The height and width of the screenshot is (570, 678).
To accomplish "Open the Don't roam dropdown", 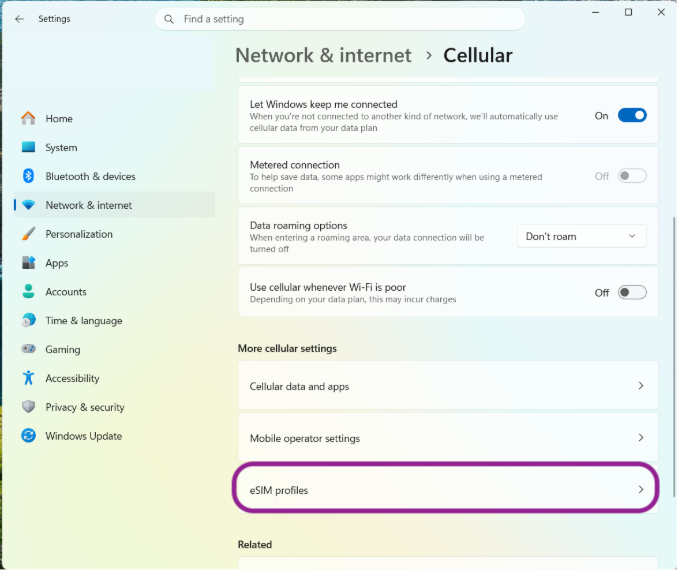I will [x=582, y=236].
